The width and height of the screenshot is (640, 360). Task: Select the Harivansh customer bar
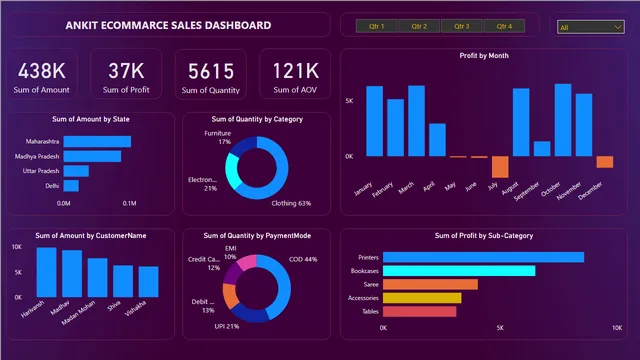pos(47,272)
